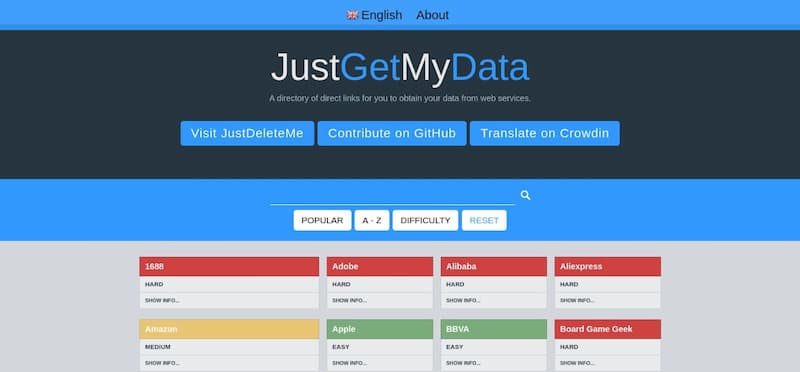Click Visit JustDeleteMe button

247,133
